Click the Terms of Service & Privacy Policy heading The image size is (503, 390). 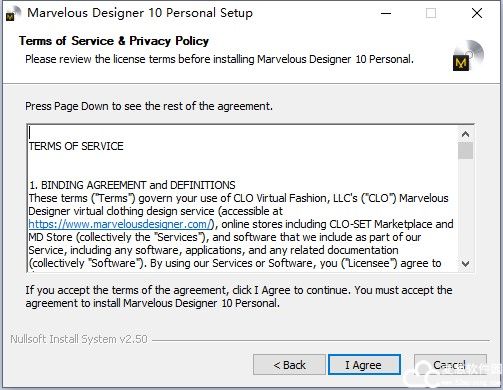tap(114, 41)
